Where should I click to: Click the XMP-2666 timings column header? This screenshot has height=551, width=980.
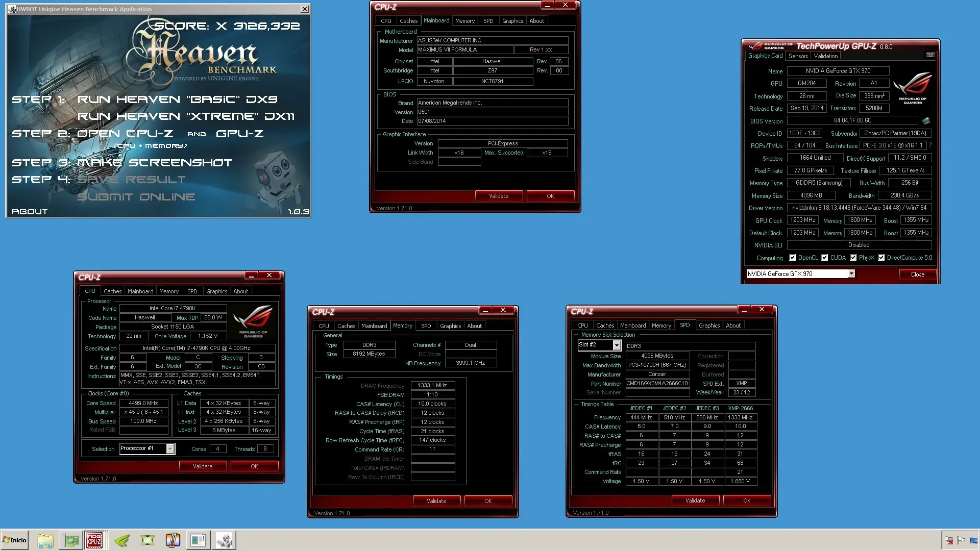tap(740, 408)
